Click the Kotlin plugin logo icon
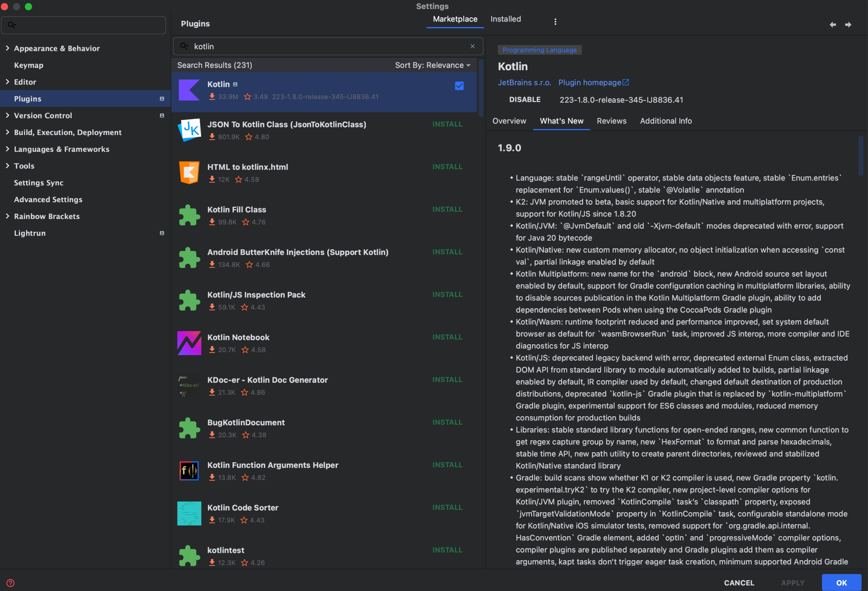This screenshot has width=868, height=591. (189, 90)
